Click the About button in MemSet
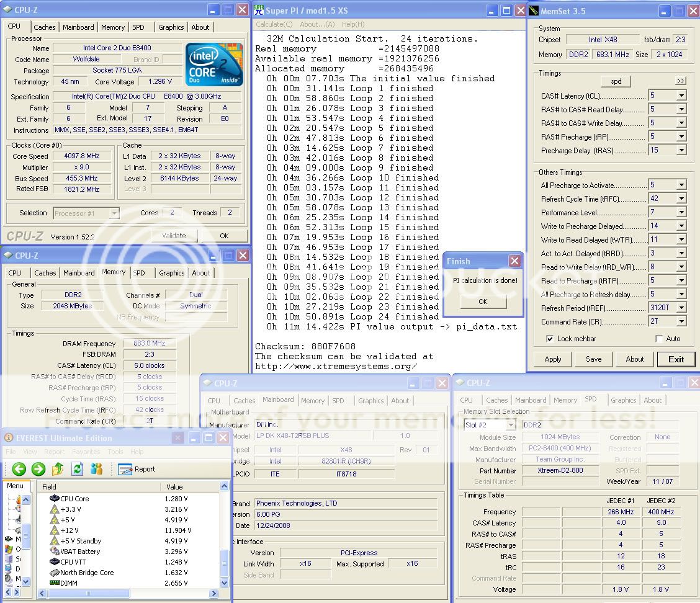Image resolution: width=700 pixels, height=603 pixels. 634,359
